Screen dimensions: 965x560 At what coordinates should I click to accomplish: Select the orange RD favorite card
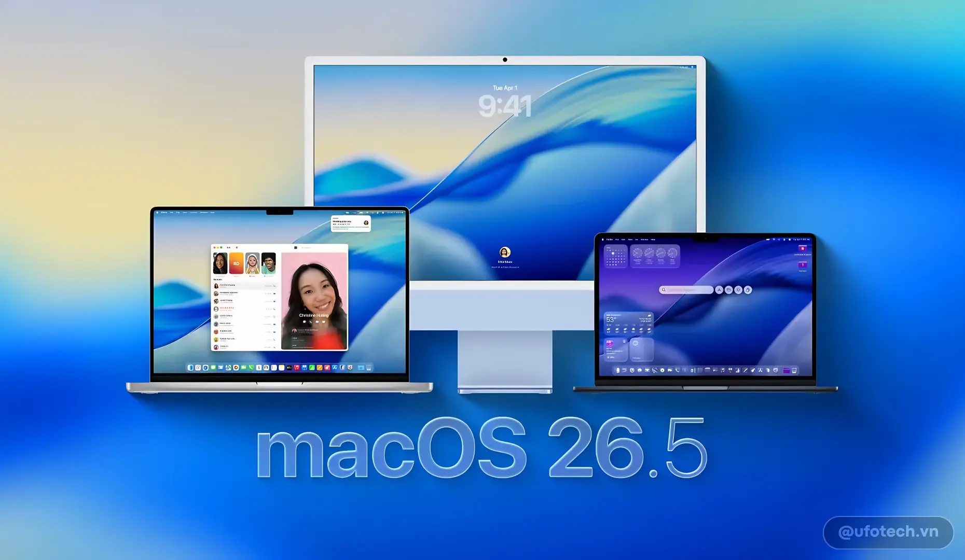237,263
